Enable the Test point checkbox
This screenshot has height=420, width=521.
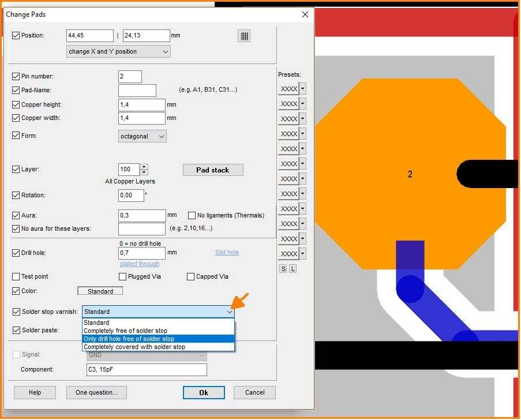pyautogui.click(x=16, y=277)
